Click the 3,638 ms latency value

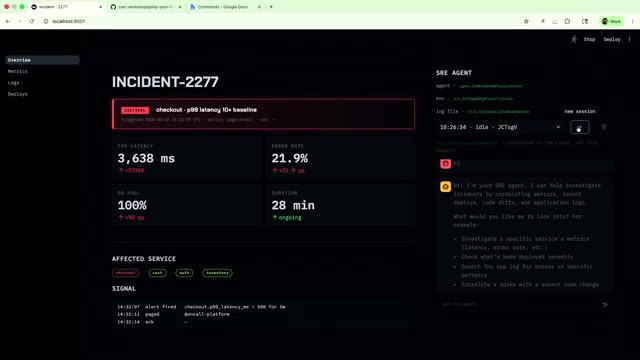pyautogui.click(x=146, y=158)
